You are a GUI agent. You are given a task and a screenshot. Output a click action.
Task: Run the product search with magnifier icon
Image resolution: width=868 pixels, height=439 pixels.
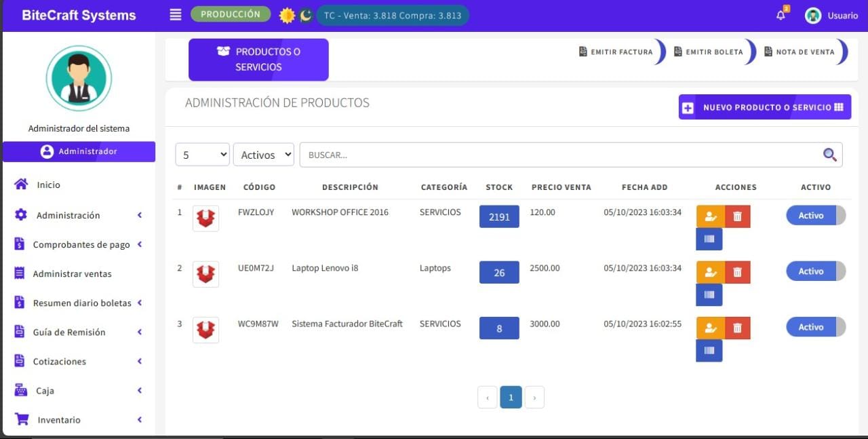(x=829, y=155)
